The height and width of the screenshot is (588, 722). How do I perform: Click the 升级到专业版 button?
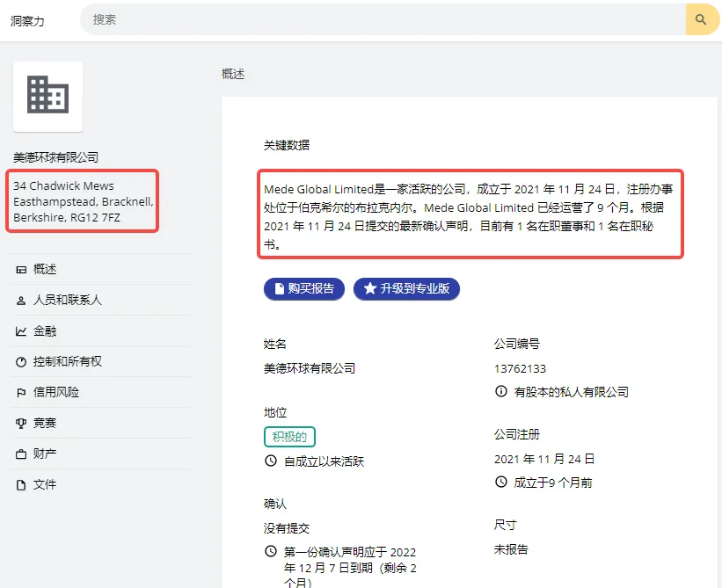point(406,288)
